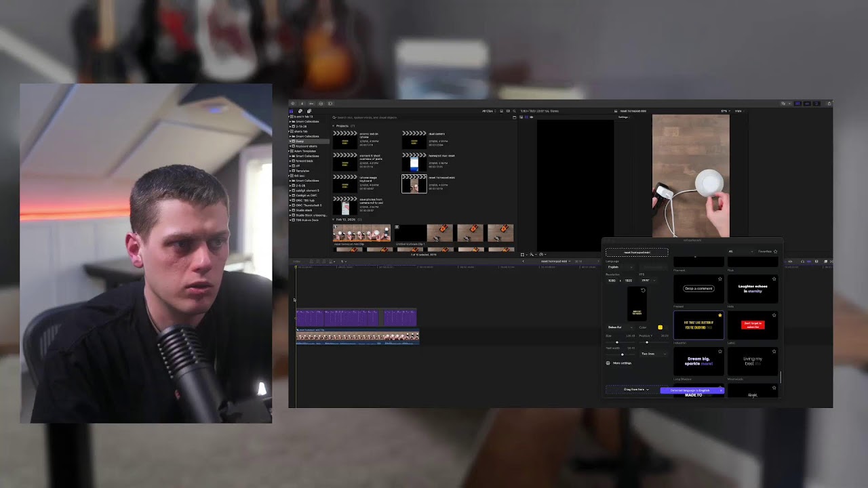Open the retiming speedometer dropdown in viewer
The height and width of the screenshot is (488, 868).
(543, 255)
